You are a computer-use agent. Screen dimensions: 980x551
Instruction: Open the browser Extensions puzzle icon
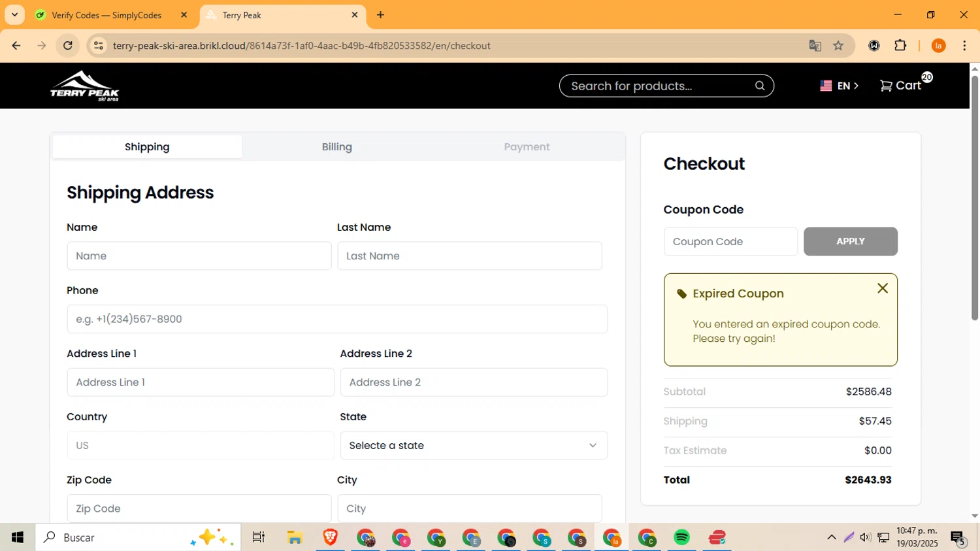click(x=900, y=46)
